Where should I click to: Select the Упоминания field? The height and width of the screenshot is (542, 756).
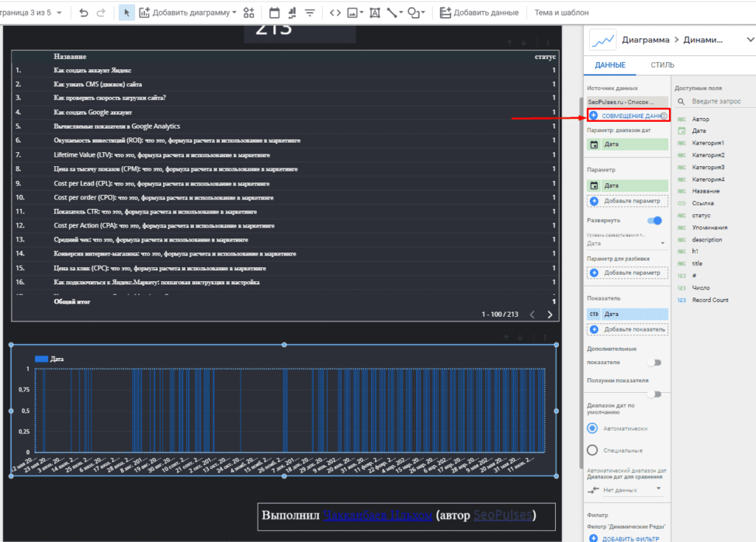pyautogui.click(x=709, y=227)
